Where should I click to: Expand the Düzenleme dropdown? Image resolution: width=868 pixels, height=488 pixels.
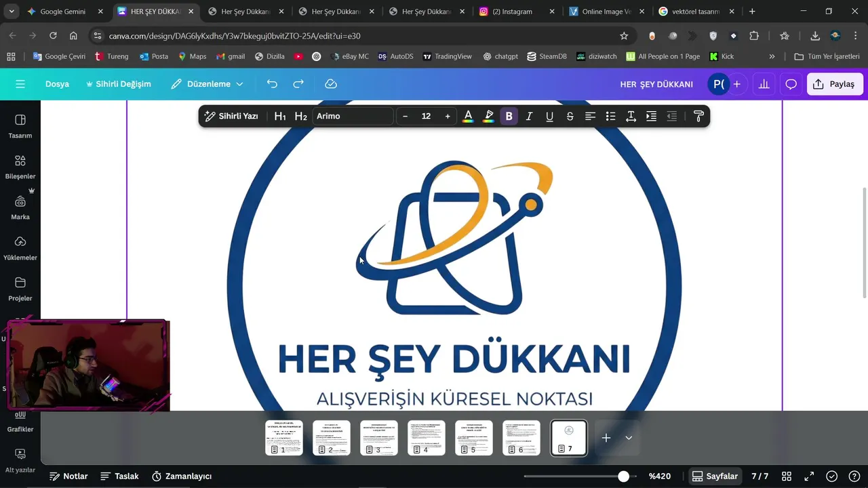(207, 84)
